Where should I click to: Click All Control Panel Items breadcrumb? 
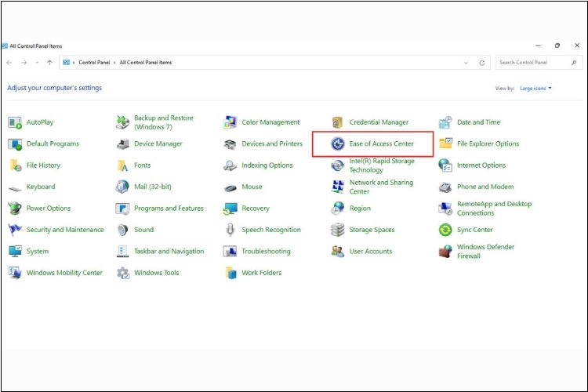[146, 63]
